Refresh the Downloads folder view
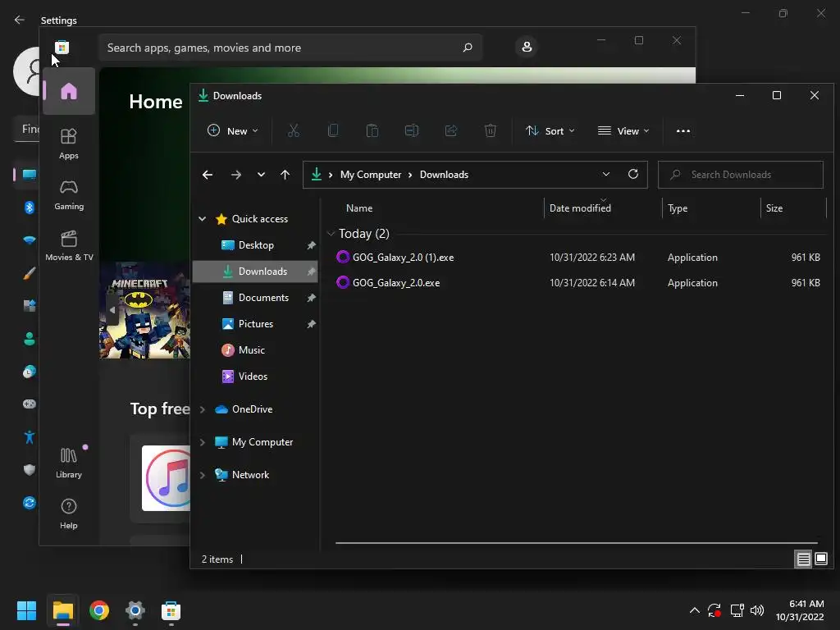Image resolution: width=840 pixels, height=630 pixels. (633, 174)
